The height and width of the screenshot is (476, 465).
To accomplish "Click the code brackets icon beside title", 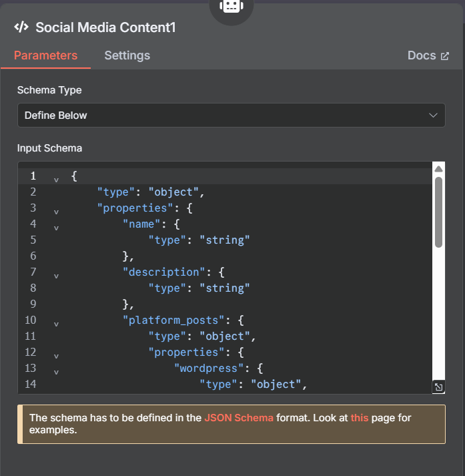I will click(21, 27).
